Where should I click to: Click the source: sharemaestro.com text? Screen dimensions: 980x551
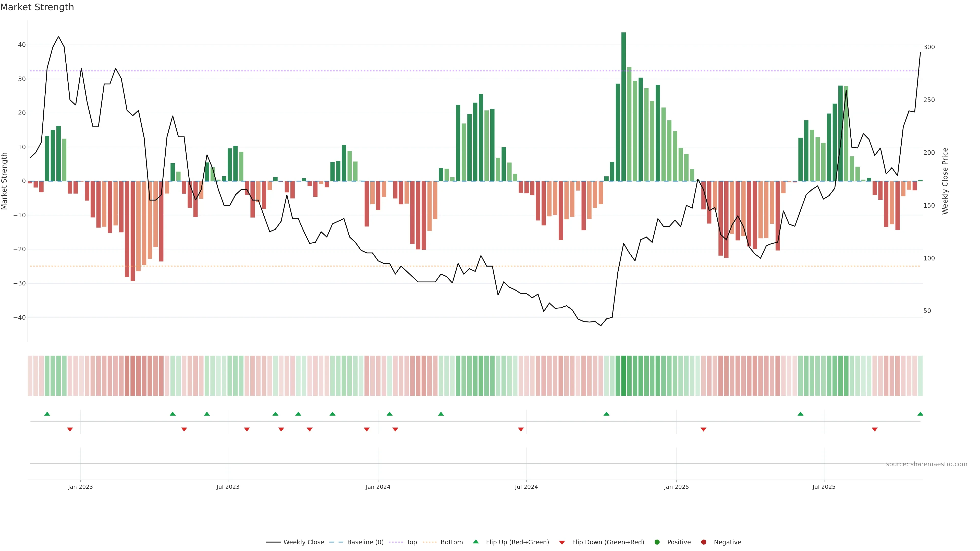coord(926,464)
